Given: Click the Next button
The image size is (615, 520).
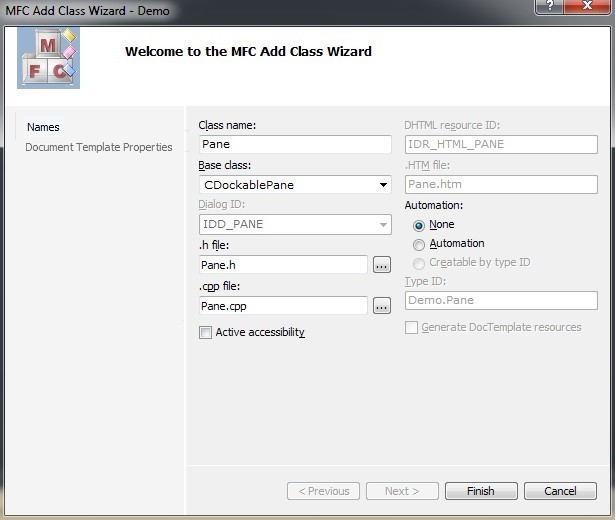Looking at the screenshot, I should (402, 491).
